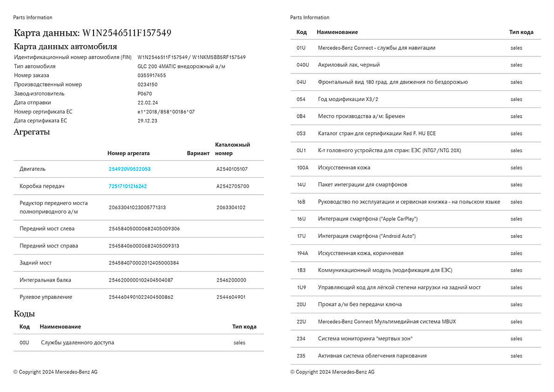Image resolution: width=554 pixels, height=392 pixels.
Task: Click the "Карта данных" VIN heading
Action: coord(92,33)
